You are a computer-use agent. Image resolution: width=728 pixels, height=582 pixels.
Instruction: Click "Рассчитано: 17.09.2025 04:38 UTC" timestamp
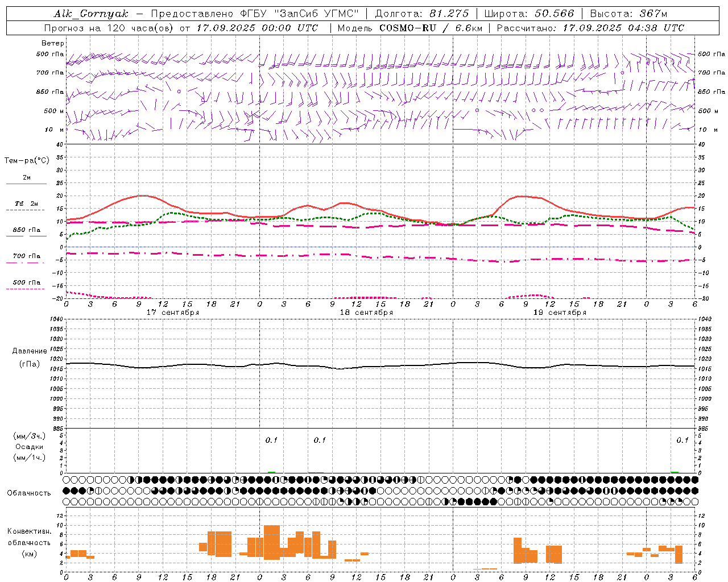(590, 28)
